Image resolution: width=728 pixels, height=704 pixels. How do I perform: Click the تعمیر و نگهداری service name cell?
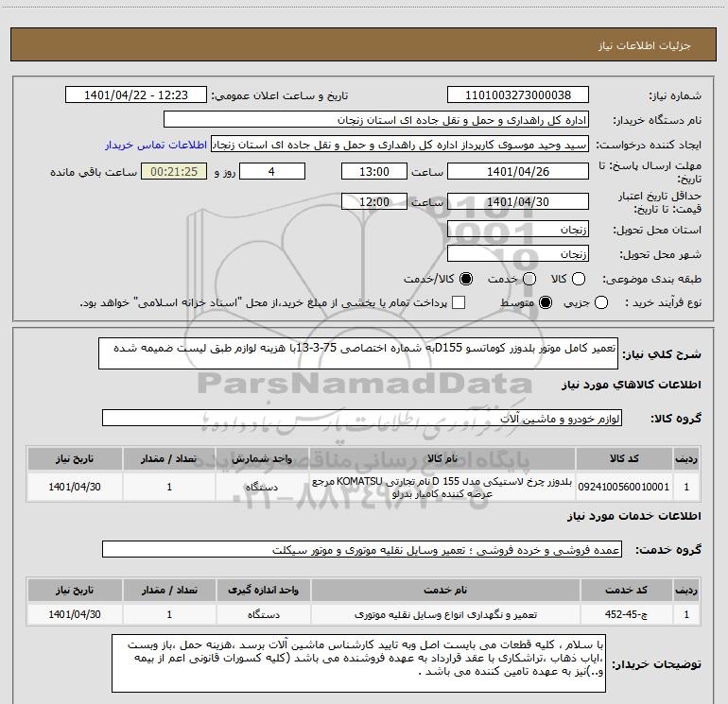click(x=445, y=614)
